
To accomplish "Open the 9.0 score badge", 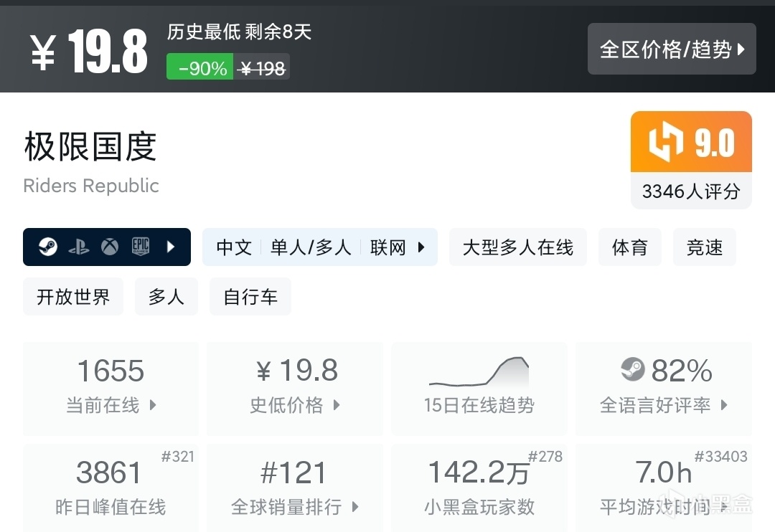I will (x=691, y=143).
